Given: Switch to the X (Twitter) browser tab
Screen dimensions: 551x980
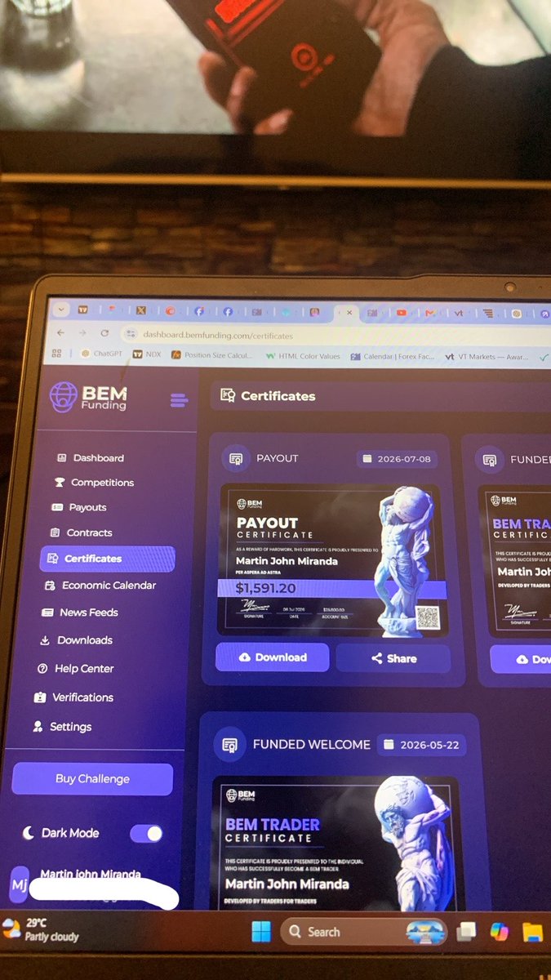Looking at the screenshot, I should (x=140, y=311).
